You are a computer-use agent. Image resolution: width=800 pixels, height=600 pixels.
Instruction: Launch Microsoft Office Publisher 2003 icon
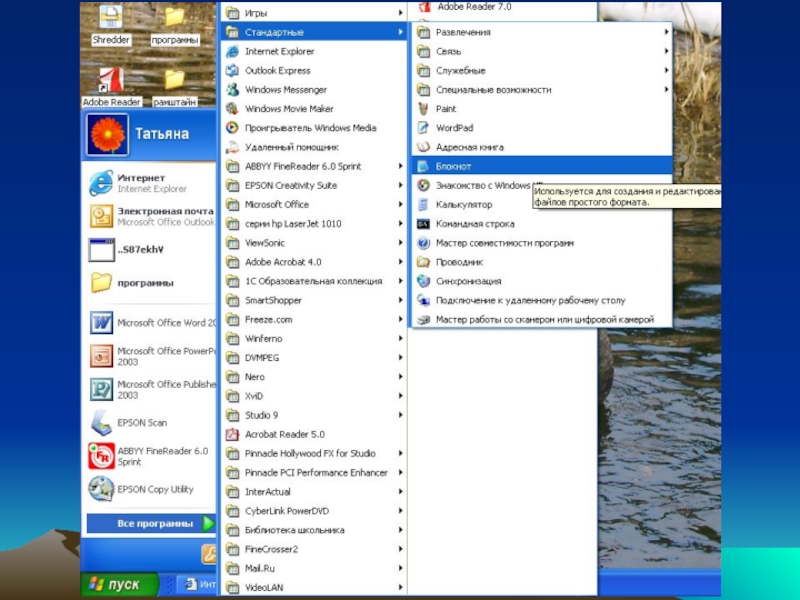(x=101, y=389)
